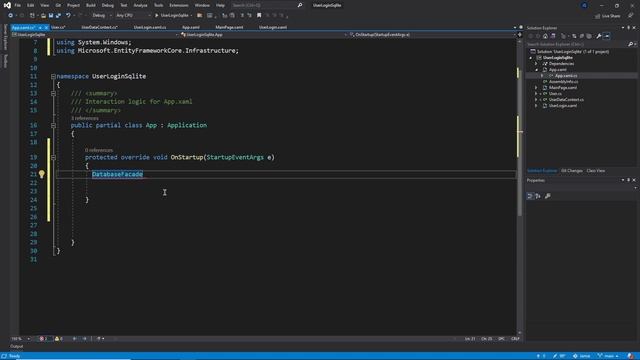Open the Window menu
640x360 pixels.
pyautogui.click(x=202, y=5)
